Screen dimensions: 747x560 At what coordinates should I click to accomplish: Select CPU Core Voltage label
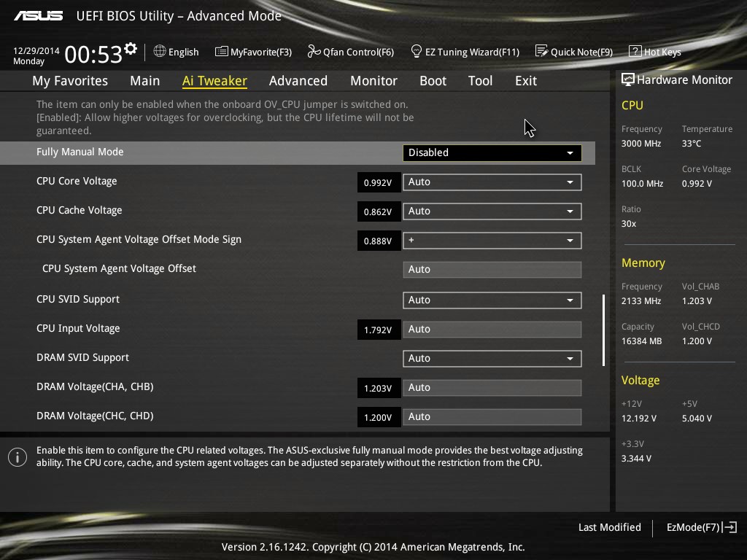[77, 181]
